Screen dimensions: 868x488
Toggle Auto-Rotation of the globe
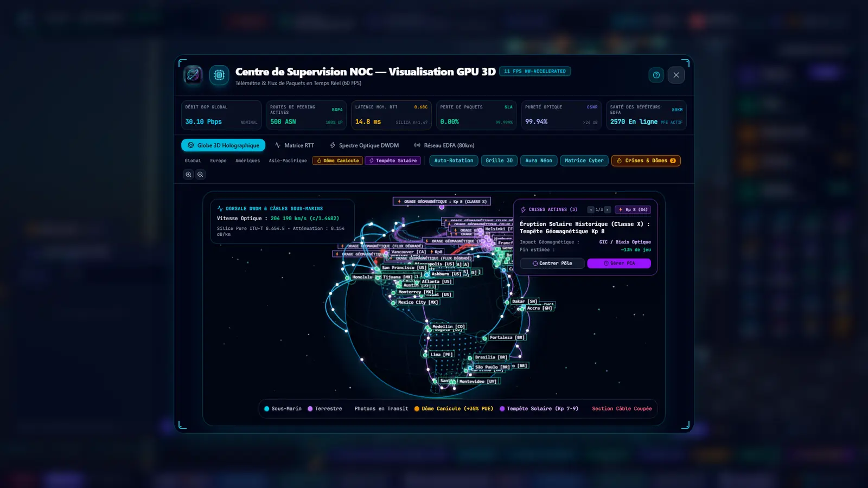454,160
